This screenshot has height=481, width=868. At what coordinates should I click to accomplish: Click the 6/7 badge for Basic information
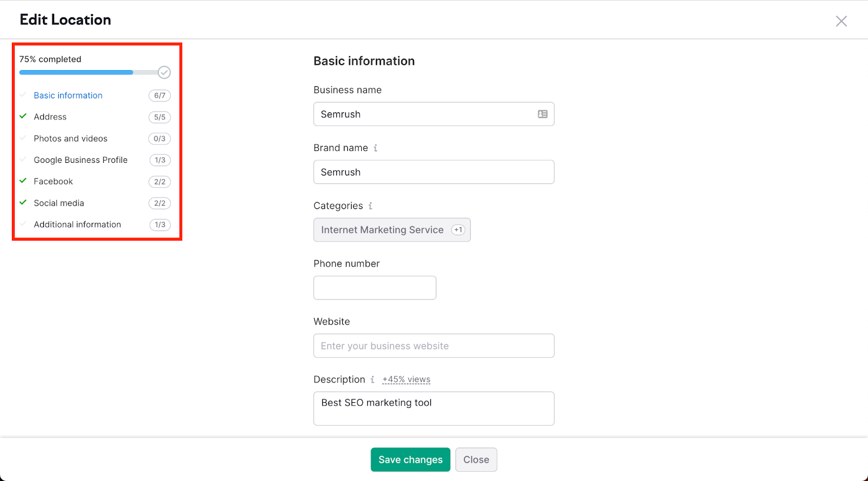(x=159, y=96)
